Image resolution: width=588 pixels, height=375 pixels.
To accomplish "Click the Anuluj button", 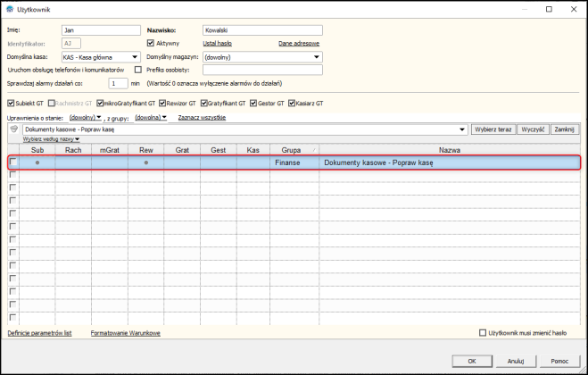I will (516, 361).
